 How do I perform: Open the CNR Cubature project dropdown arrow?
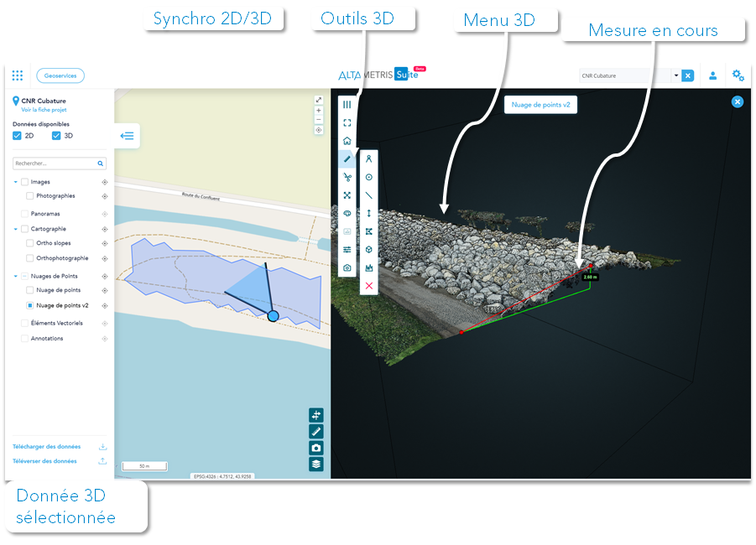[x=676, y=75]
